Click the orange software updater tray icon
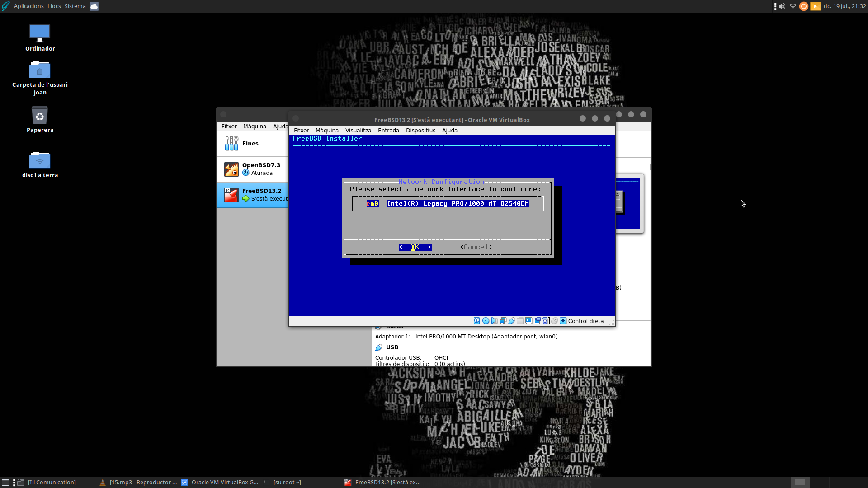This screenshot has height=488, width=868. tap(804, 6)
